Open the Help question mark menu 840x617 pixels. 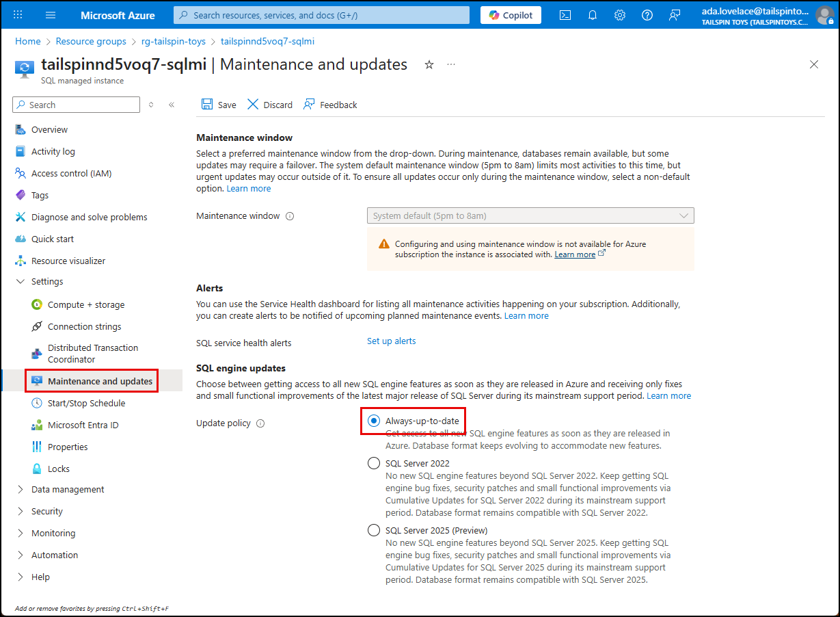click(647, 14)
